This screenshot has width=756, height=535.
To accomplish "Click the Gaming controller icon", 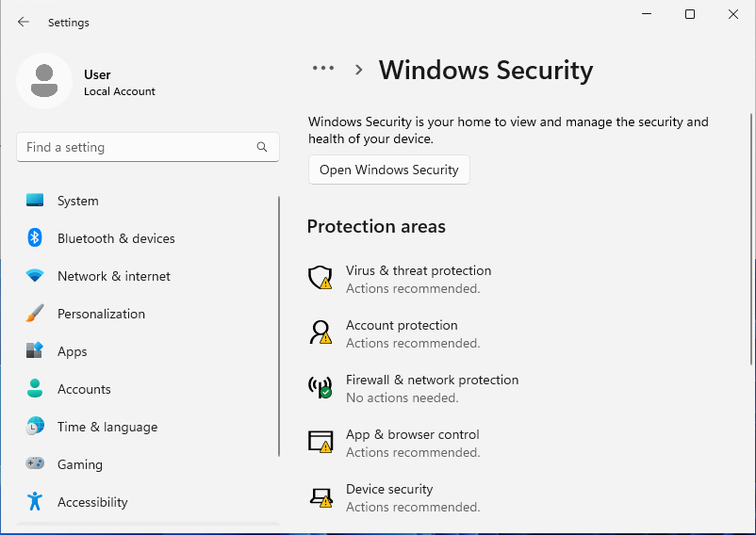I will coord(35,463).
